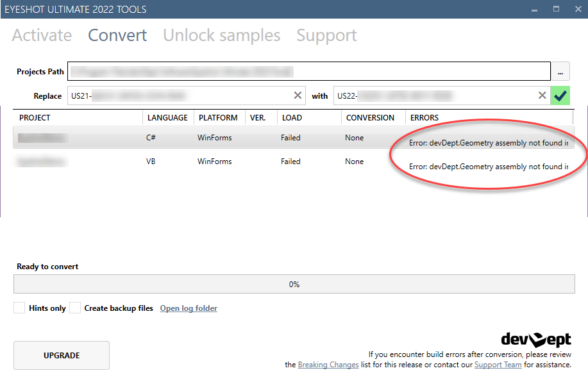
Task: Toggle Create backup files checkbox
Action: coord(75,308)
